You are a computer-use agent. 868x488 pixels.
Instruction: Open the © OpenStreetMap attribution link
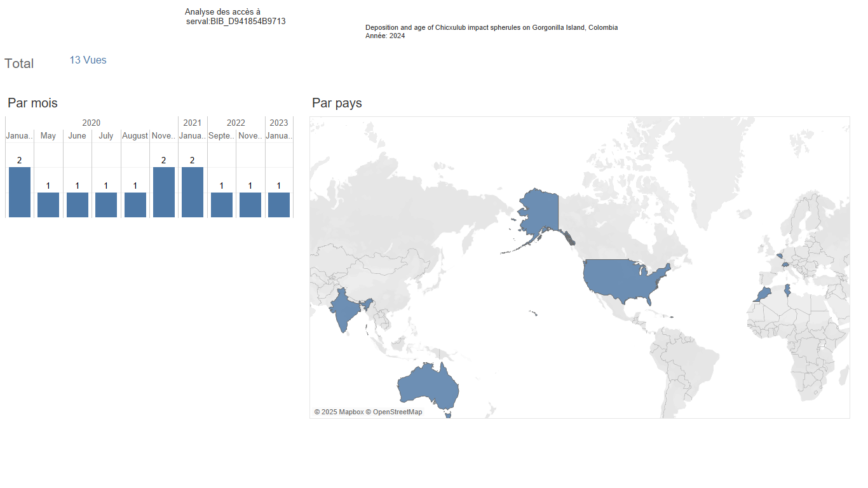(394, 412)
